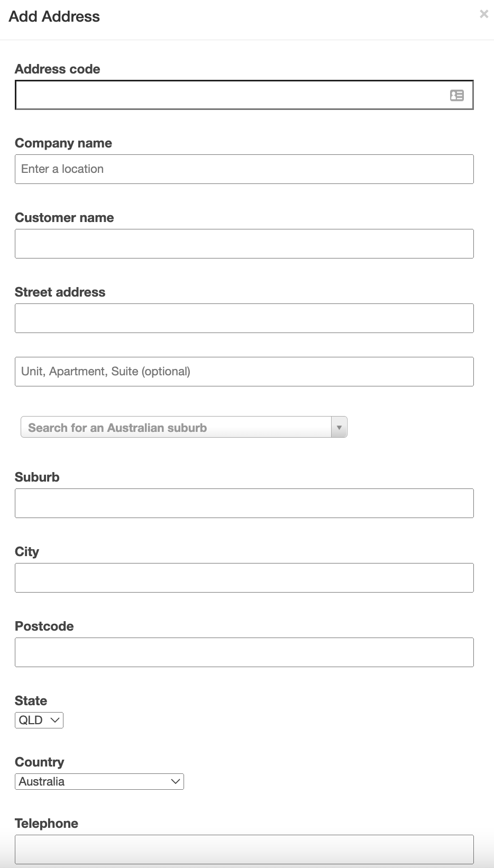Click the Telephone input field

[x=244, y=849]
